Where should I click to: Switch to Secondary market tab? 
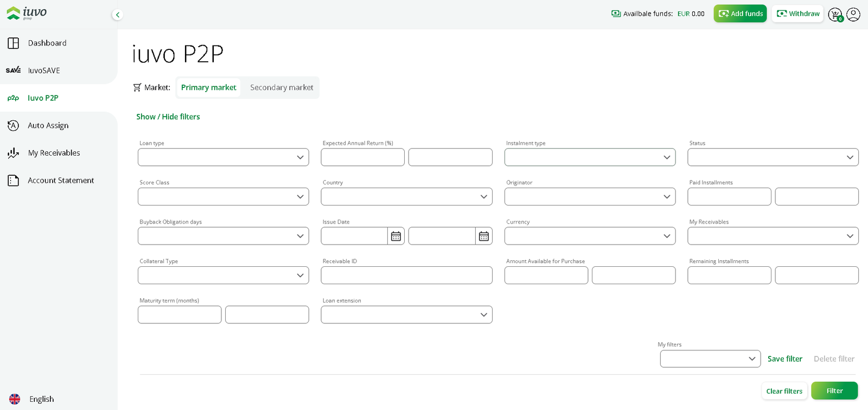[x=282, y=87]
